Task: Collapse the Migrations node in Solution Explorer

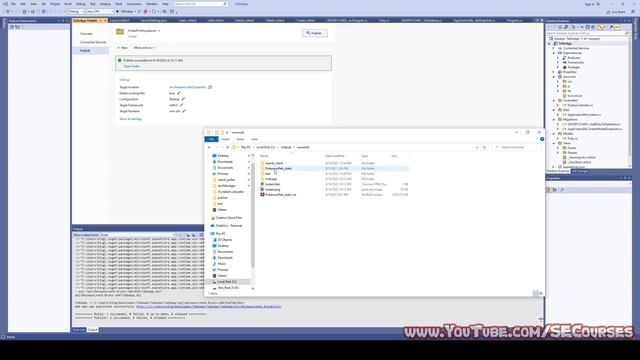Action: tap(554, 120)
